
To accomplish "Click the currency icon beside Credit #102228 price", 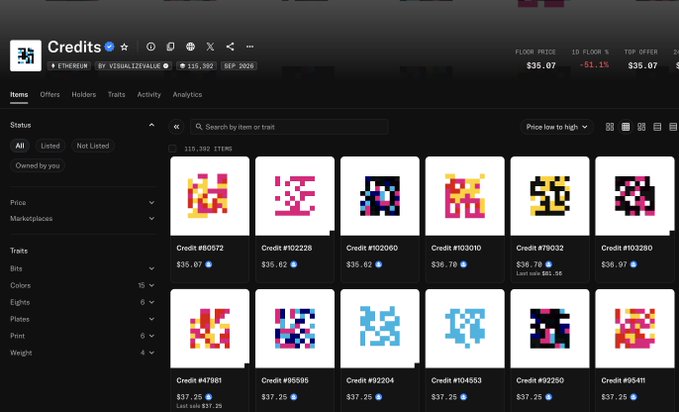I will click(x=294, y=264).
